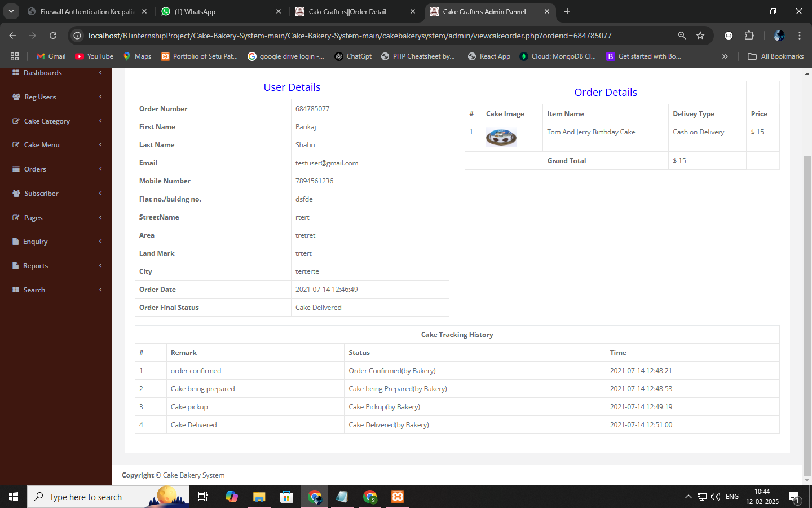Click the zoom magnifier icon in address bar
The height and width of the screenshot is (508, 812).
[x=682, y=36]
